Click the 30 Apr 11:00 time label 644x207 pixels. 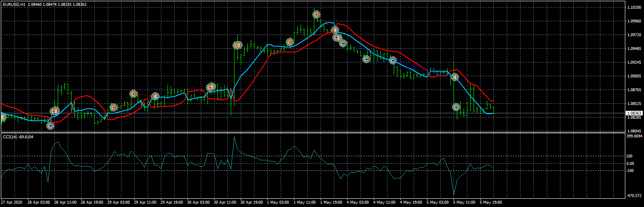tap(225, 203)
